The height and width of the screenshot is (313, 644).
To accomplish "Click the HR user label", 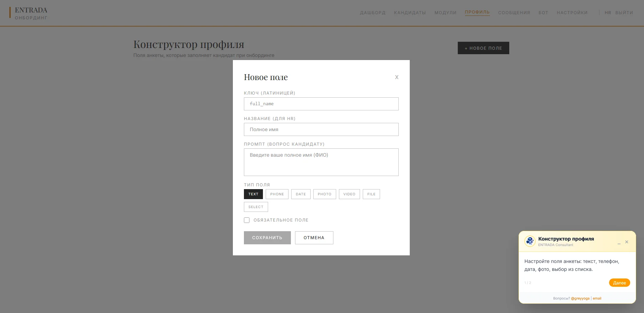I will 608,13.
